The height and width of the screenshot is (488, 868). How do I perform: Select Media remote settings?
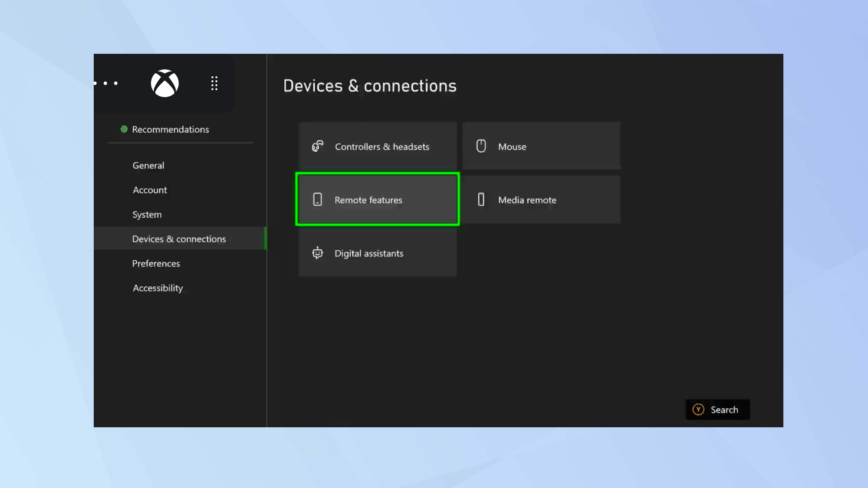pos(541,200)
